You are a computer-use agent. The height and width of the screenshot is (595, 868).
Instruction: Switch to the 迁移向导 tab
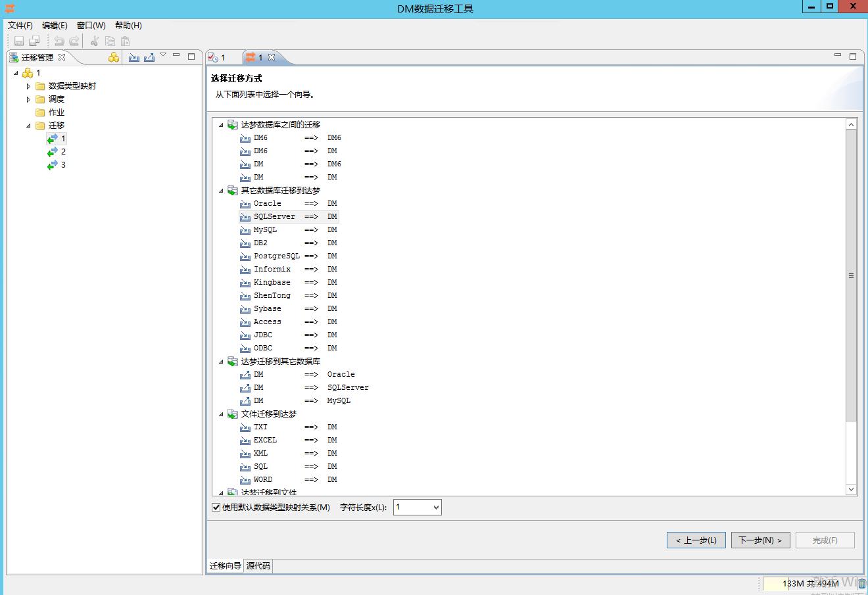pyautogui.click(x=226, y=565)
